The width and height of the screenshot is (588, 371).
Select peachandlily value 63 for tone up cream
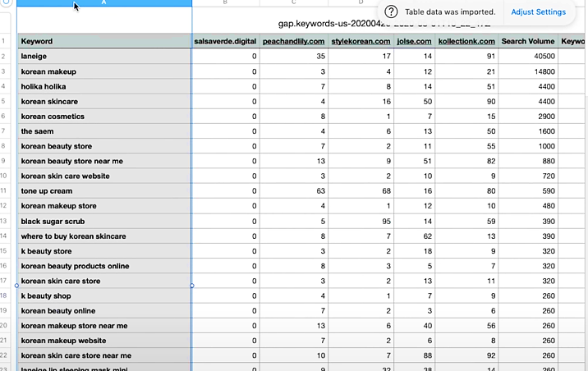pyautogui.click(x=294, y=191)
